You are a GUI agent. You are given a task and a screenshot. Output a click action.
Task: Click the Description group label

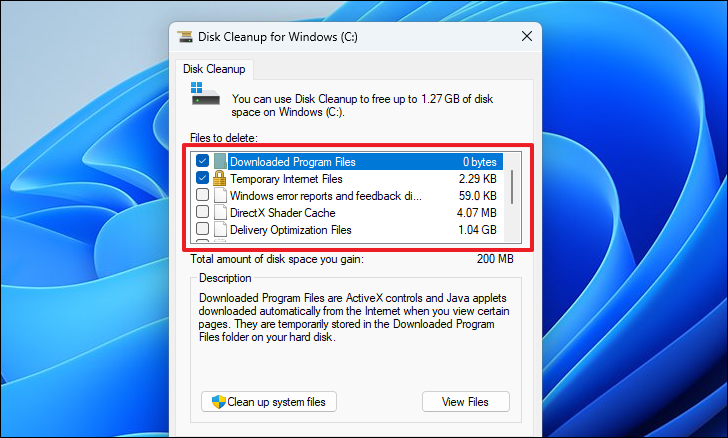click(225, 278)
